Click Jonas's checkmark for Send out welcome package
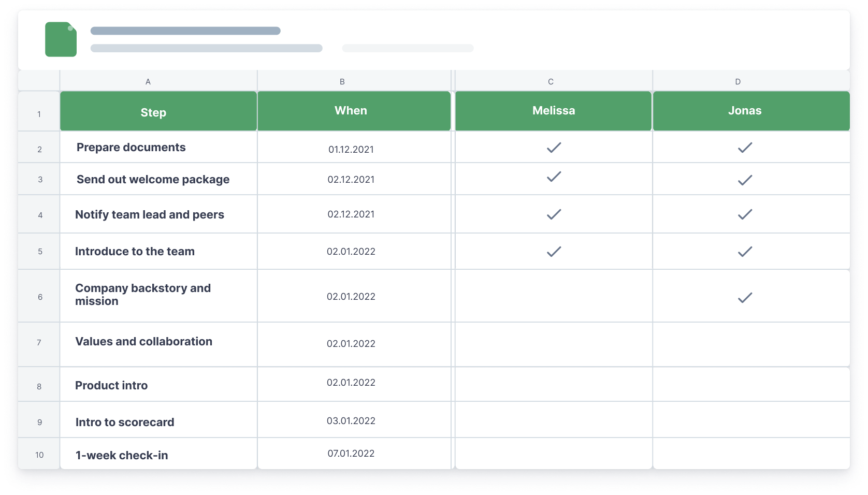868x495 pixels. coord(745,180)
